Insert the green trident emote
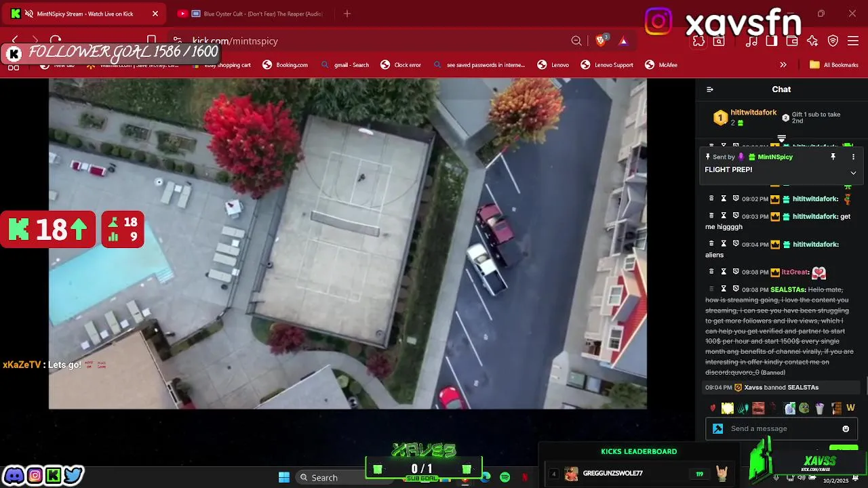 743,408
